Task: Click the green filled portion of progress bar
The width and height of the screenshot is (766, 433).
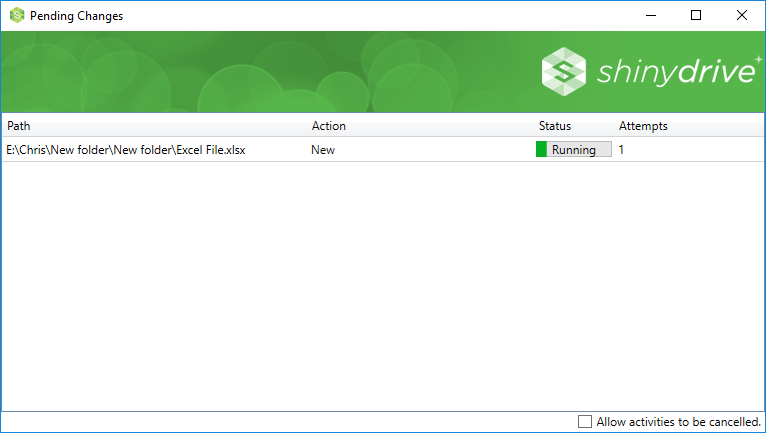Action: click(x=541, y=150)
